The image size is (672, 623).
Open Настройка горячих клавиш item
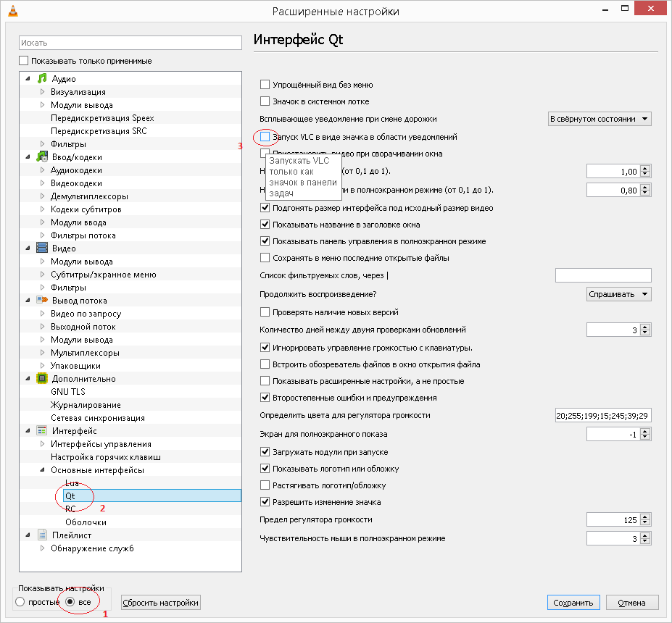tap(105, 457)
